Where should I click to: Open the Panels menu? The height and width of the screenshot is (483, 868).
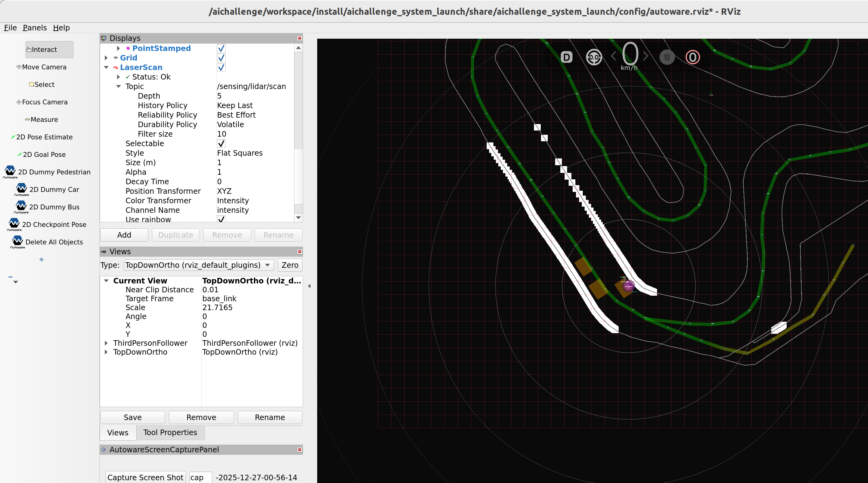[x=35, y=28]
